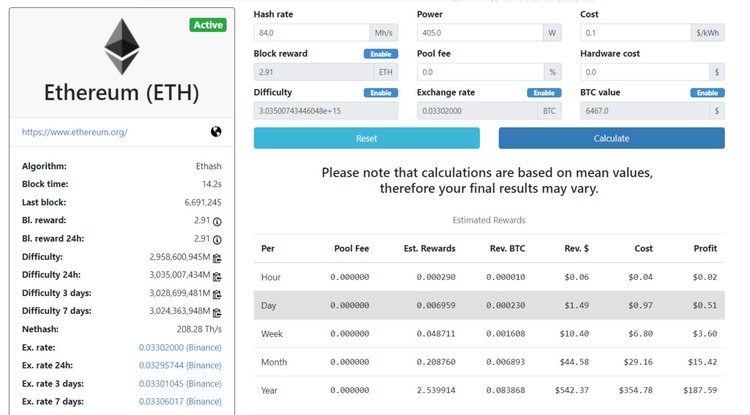Copy the Difficulty 7 days value via clipboard icon
750x415 pixels.
217,311
